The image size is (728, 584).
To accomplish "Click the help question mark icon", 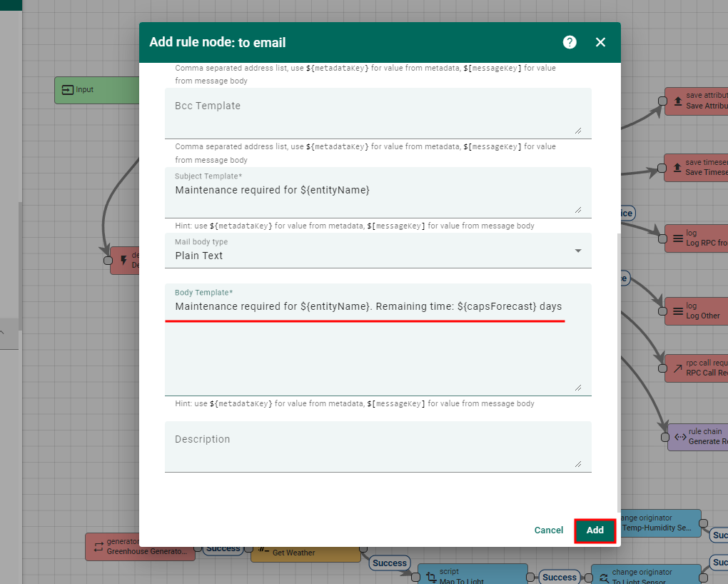I will point(570,42).
